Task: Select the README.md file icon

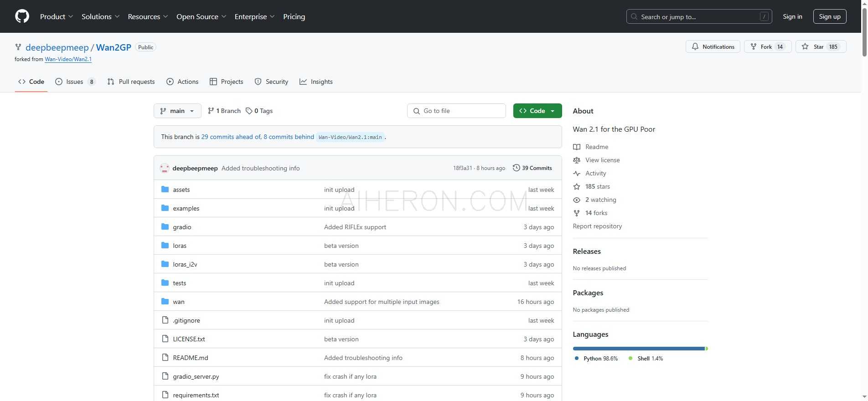Action: point(165,358)
